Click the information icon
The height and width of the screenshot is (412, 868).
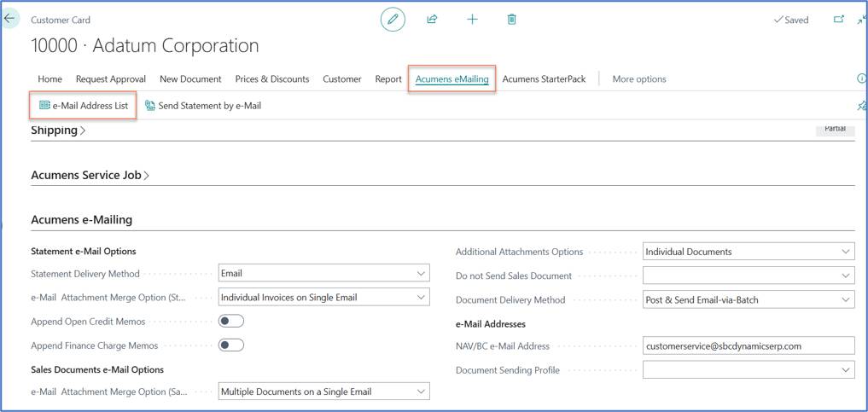(861, 79)
